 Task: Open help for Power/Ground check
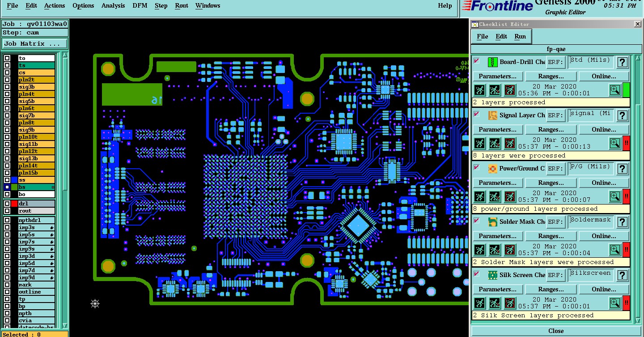(x=622, y=169)
